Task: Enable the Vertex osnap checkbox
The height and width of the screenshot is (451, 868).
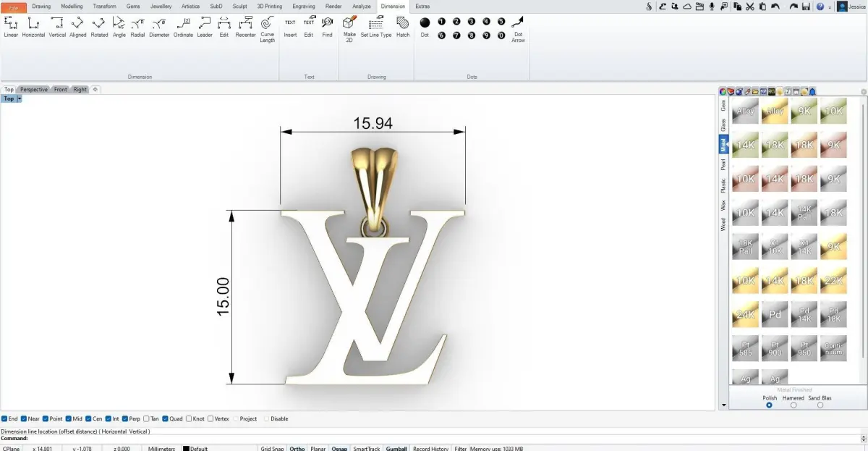Action: click(x=210, y=418)
